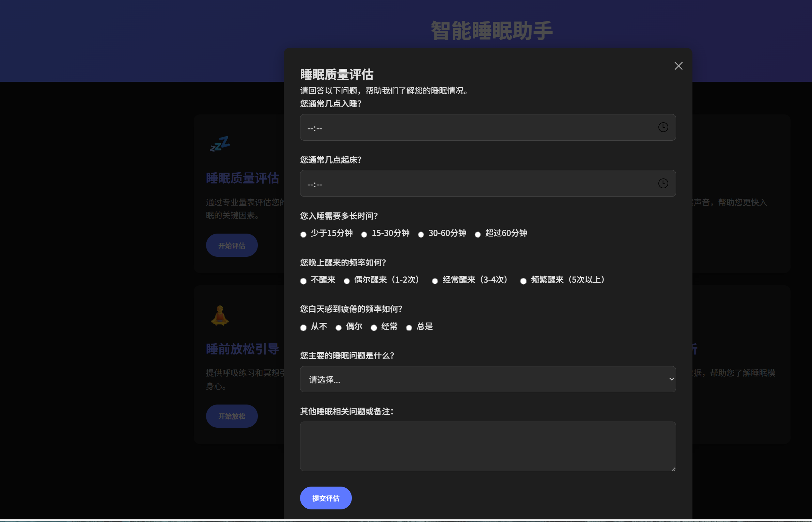The image size is (812, 522).
Task: Click the clock icon on the wake-up time input
Action: [663, 184]
